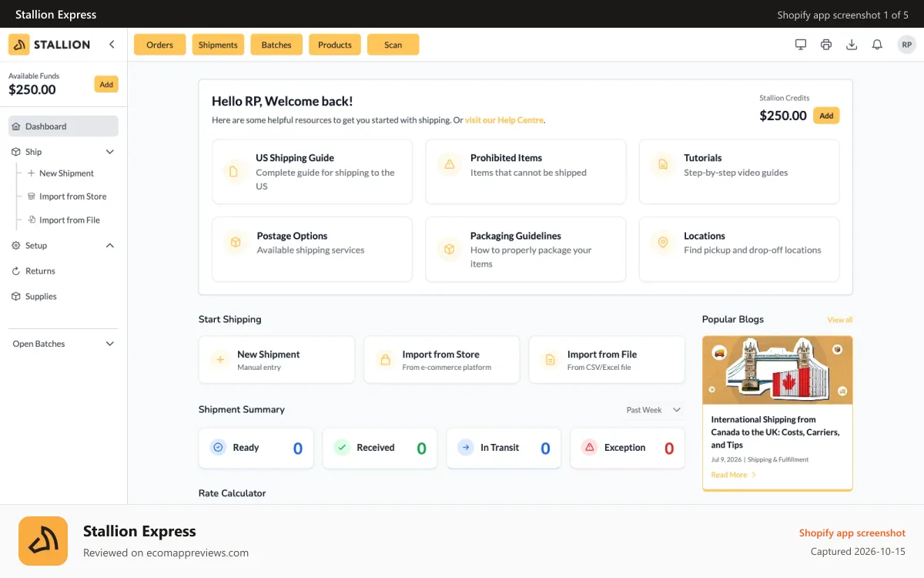
Task: Open Import from File in sidebar tree
Action: click(x=69, y=220)
